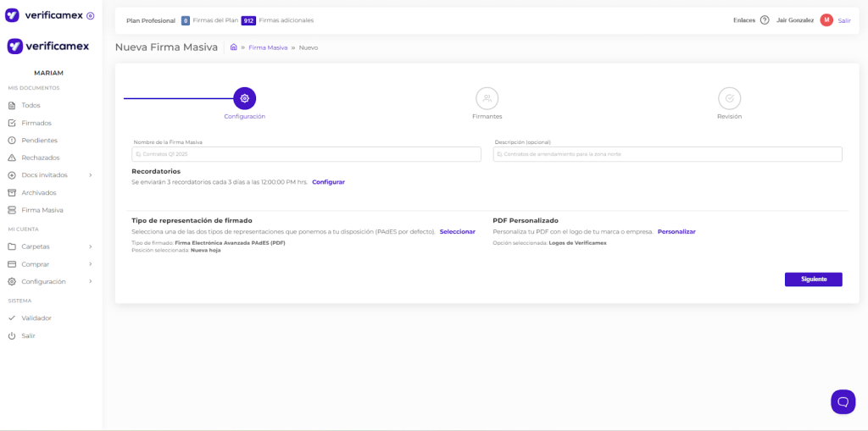Open the chat support bubble icon

pos(843,401)
